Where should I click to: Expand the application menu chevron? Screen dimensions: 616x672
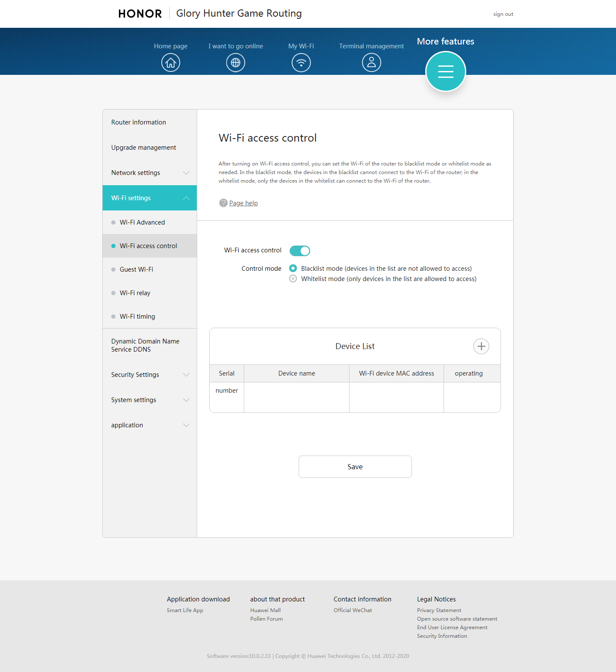(x=186, y=425)
